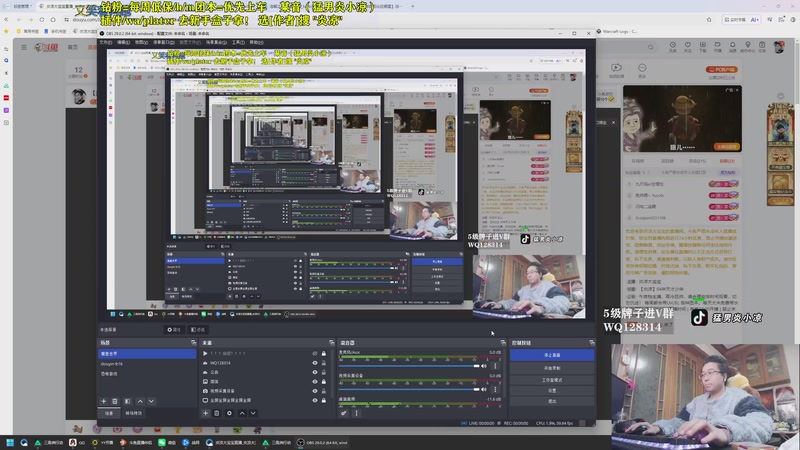Open OBS File menu (文件)

pos(105,42)
